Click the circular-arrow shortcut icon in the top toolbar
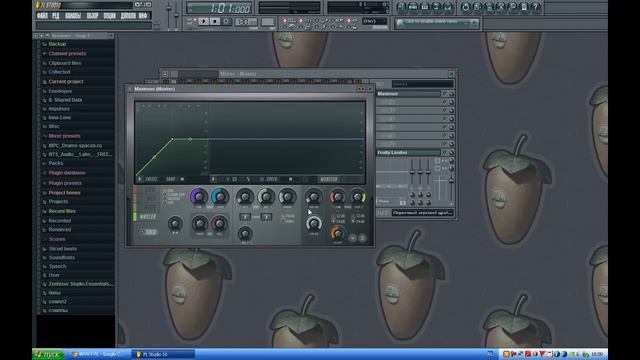This screenshot has width=640, height=360. pyautogui.click(x=465, y=7)
